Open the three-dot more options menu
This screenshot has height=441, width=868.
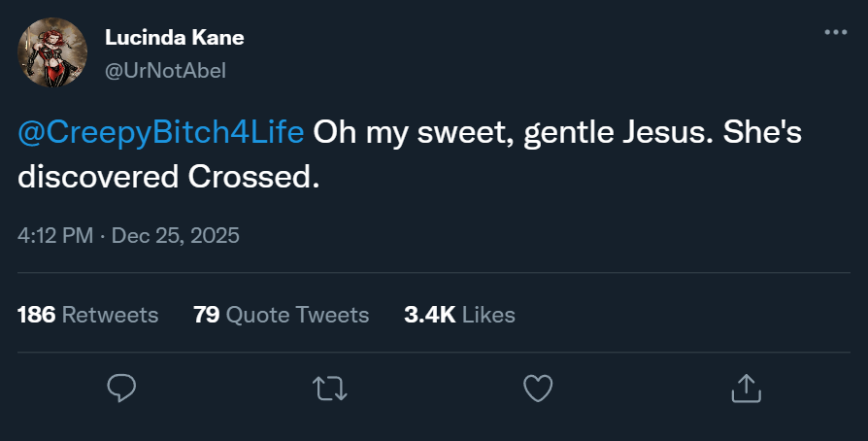click(x=835, y=32)
